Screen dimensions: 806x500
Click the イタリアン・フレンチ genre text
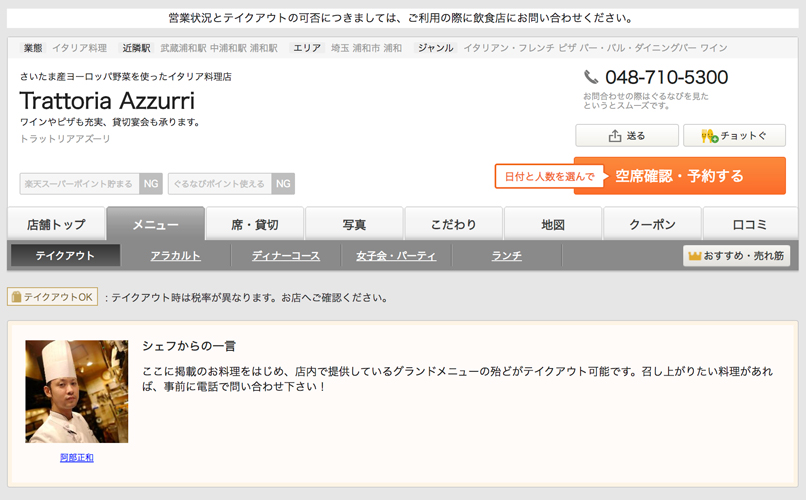pyautogui.click(x=509, y=48)
